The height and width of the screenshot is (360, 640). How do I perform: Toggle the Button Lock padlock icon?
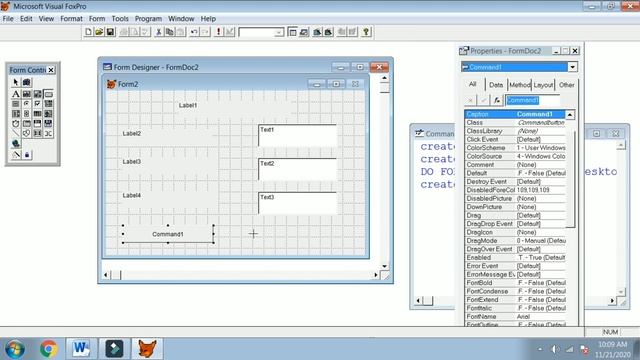(27, 155)
